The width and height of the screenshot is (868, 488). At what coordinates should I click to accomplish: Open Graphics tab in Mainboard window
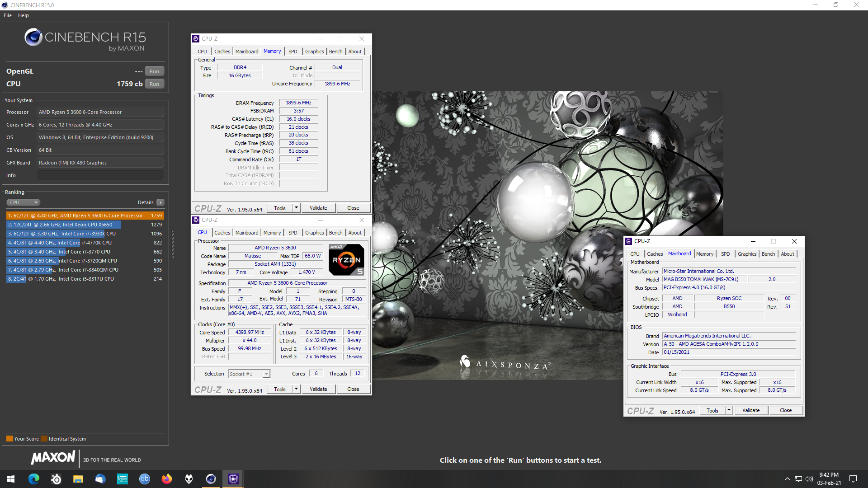pyautogui.click(x=747, y=254)
